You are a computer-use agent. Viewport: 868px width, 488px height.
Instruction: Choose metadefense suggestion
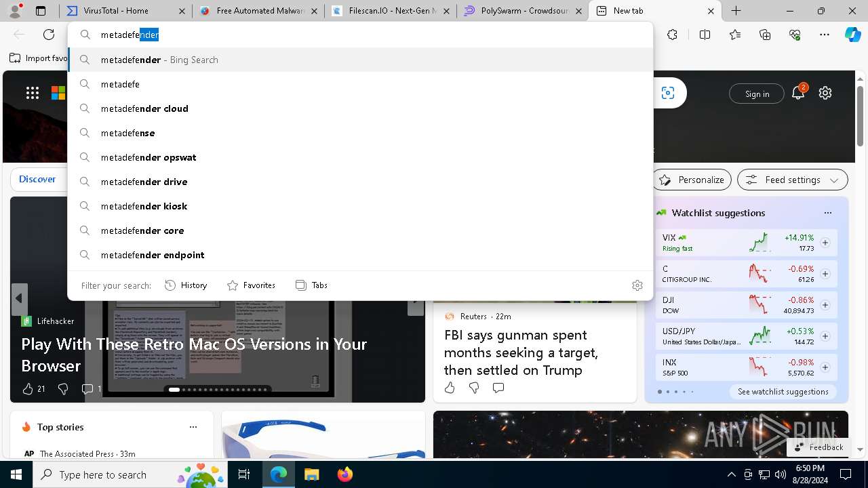(361, 133)
